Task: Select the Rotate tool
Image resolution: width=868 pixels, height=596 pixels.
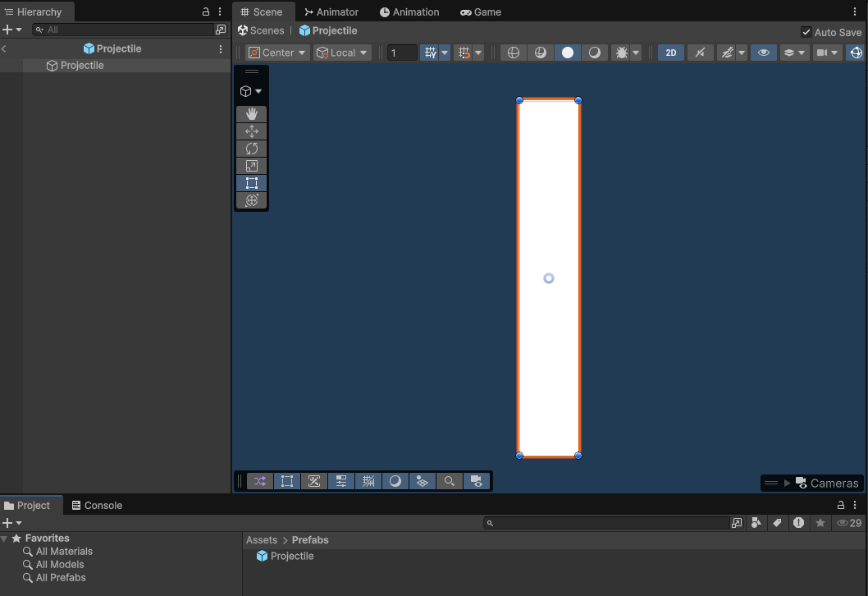Action: click(x=251, y=149)
